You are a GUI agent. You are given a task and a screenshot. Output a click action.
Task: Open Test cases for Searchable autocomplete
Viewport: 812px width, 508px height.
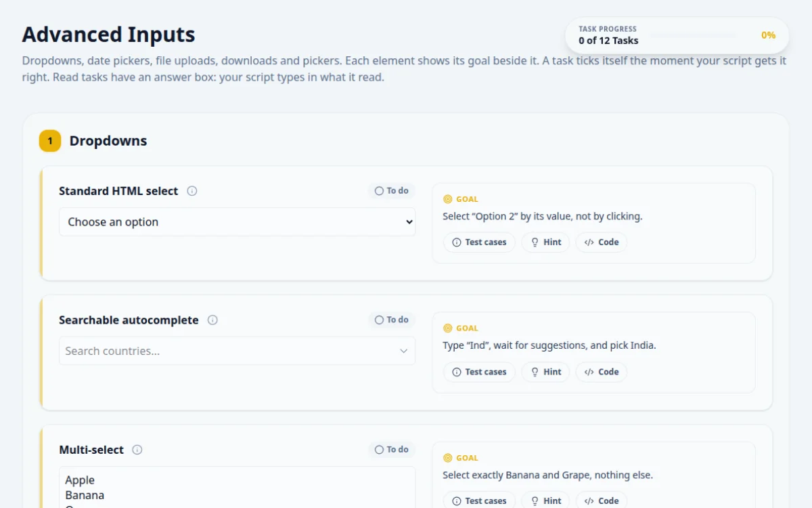click(x=479, y=372)
